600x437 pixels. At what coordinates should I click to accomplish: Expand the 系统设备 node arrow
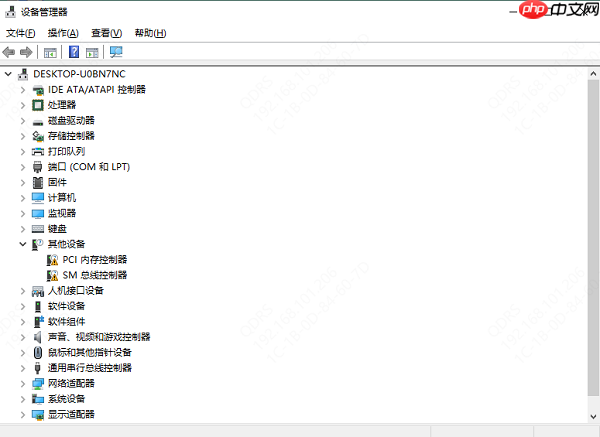coord(23,399)
